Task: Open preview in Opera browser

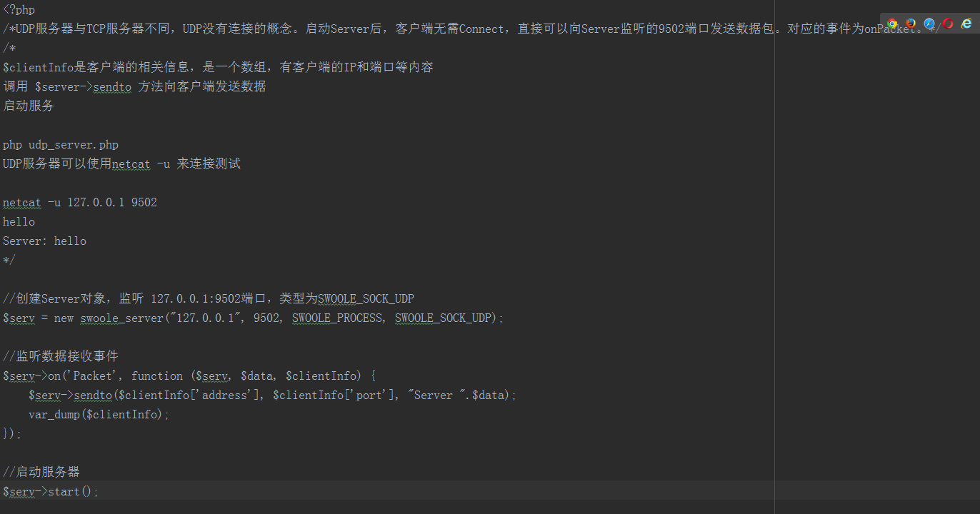Action: point(948,24)
